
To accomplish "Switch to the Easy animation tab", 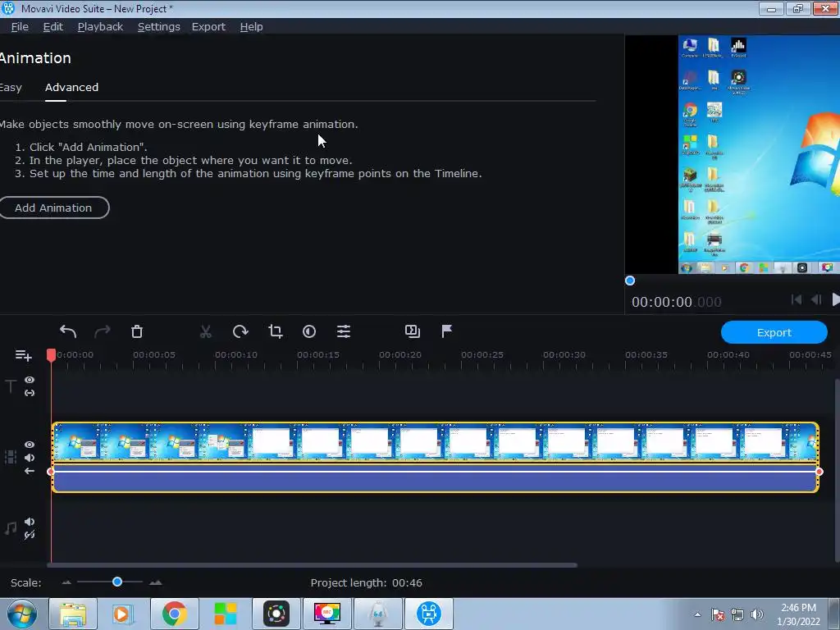I will [10, 88].
